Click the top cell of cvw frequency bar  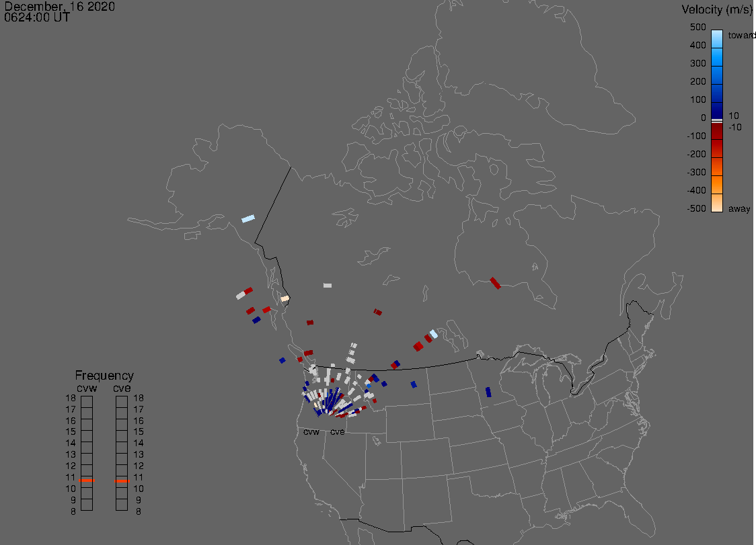point(87,402)
